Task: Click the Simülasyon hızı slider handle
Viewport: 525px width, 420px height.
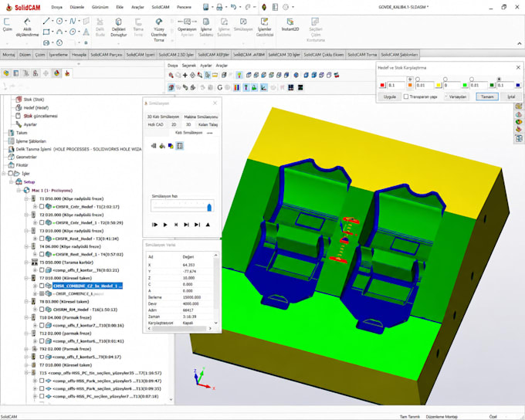Action: tap(209, 208)
